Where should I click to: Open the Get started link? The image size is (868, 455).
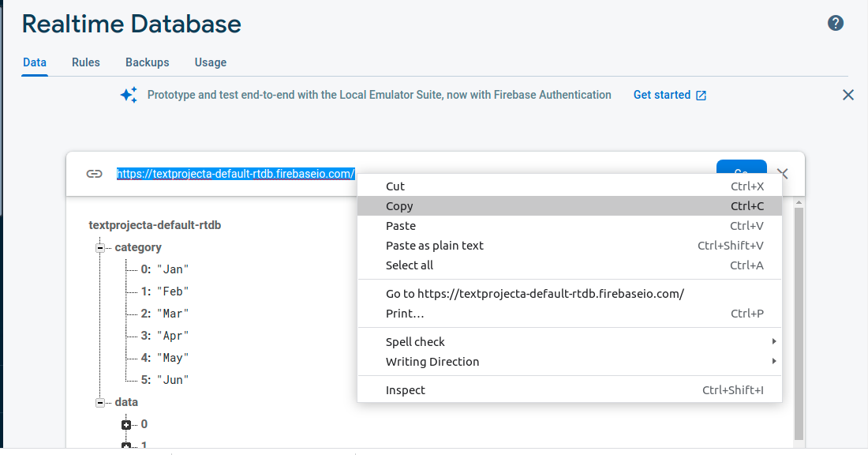[x=670, y=95]
